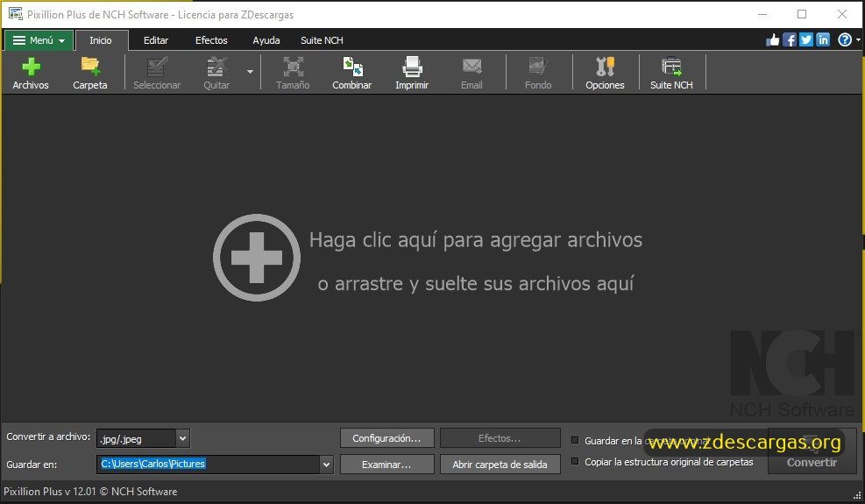Switch to the Inicio tab

[101, 40]
